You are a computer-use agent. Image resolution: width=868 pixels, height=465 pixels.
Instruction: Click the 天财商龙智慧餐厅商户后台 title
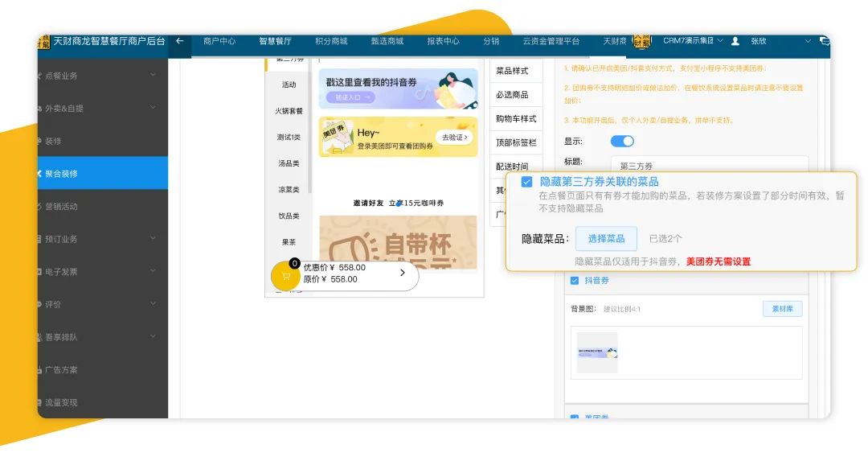[x=109, y=41]
